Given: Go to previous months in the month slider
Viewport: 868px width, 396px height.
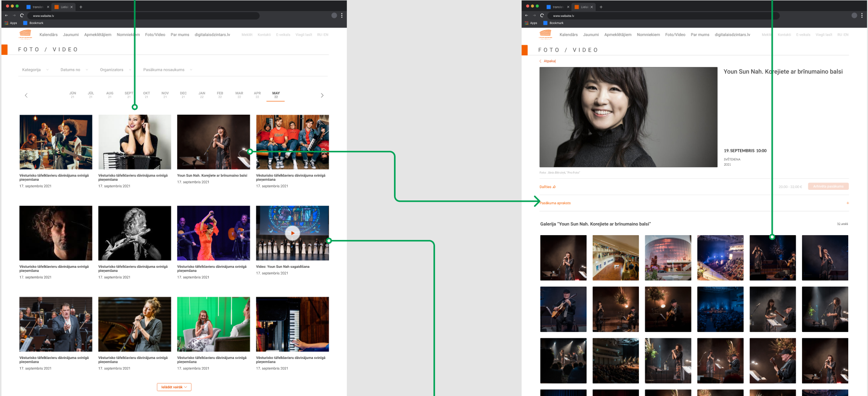Looking at the screenshot, I should point(26,95).
